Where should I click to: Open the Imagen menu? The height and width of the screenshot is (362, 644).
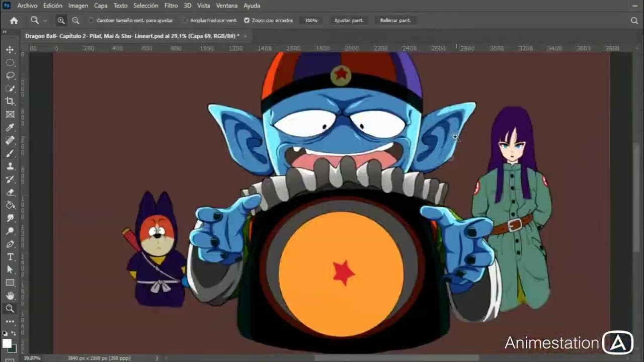(x=78, y=6)
